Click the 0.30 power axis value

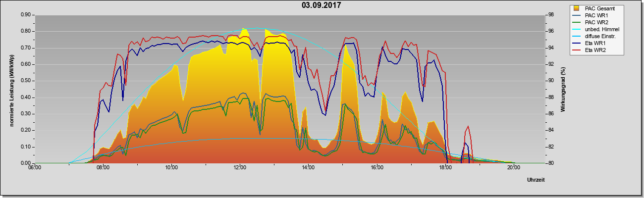pos(26,114)
